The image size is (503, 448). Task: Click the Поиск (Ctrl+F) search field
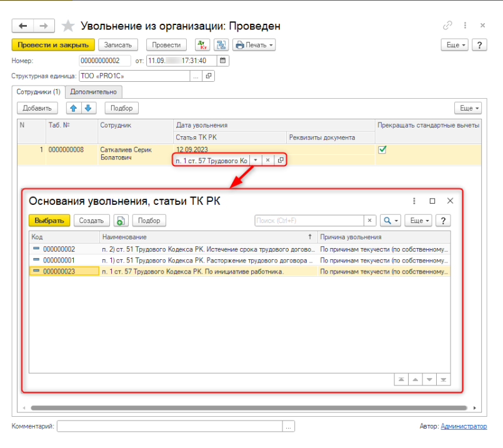[x=309, y=221]
